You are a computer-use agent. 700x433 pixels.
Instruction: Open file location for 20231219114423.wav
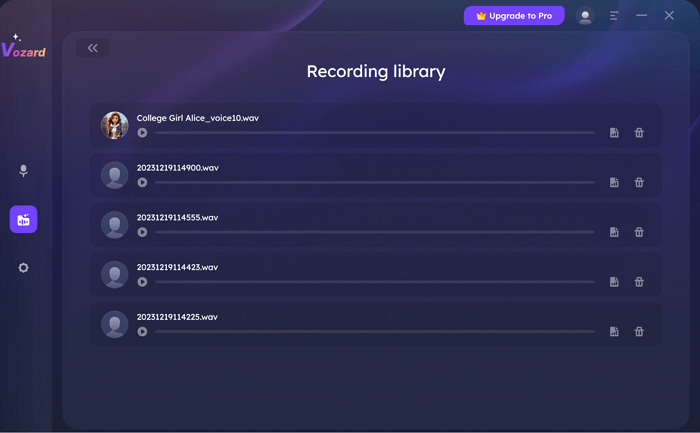tap(614, 282)
